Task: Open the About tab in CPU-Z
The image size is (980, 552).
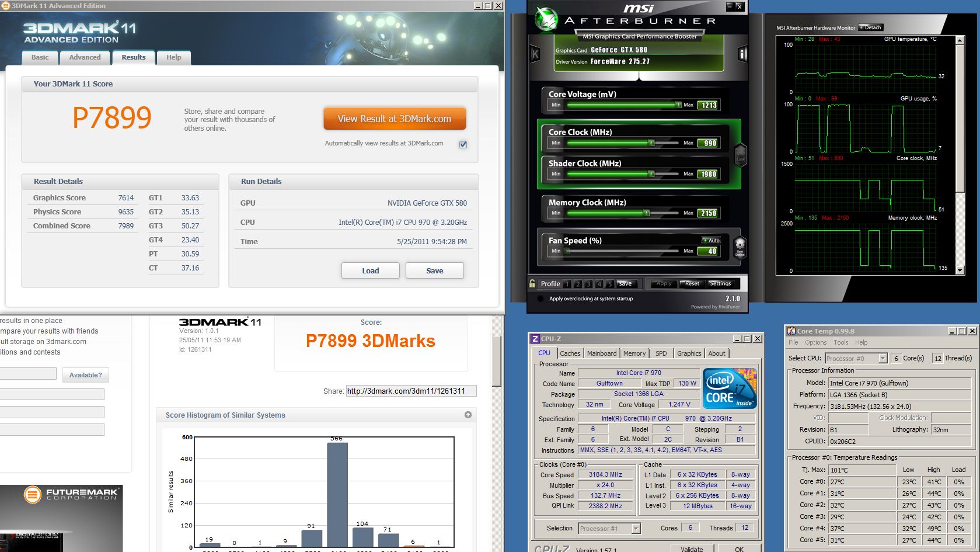Action: coord(717,353)
